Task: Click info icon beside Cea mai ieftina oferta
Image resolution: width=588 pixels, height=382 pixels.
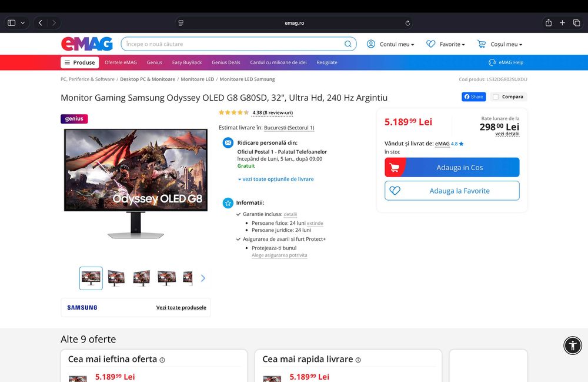Action: [162, 360]
